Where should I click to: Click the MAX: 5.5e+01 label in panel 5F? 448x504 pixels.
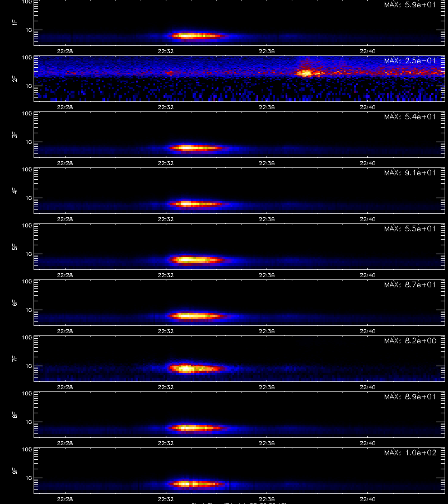[410, 228]
